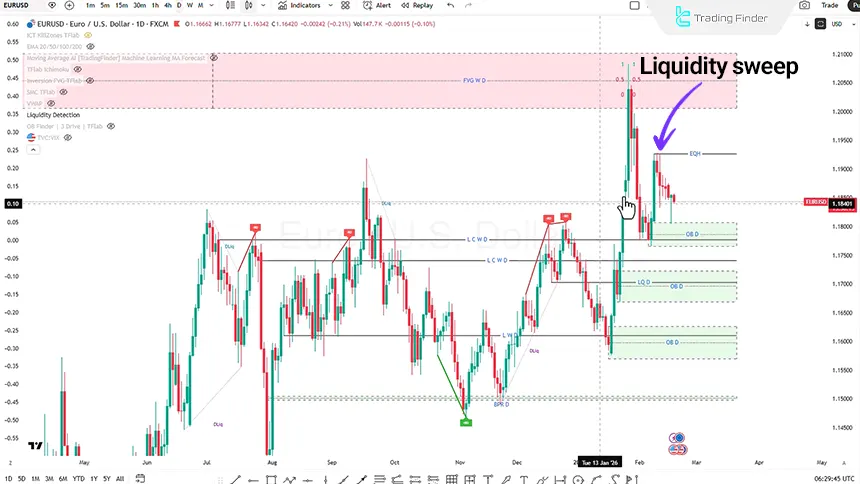This screenshot has width=860, height=484.
Task: Switch to the D daily timeframe
Action: [x=179, y=5]
